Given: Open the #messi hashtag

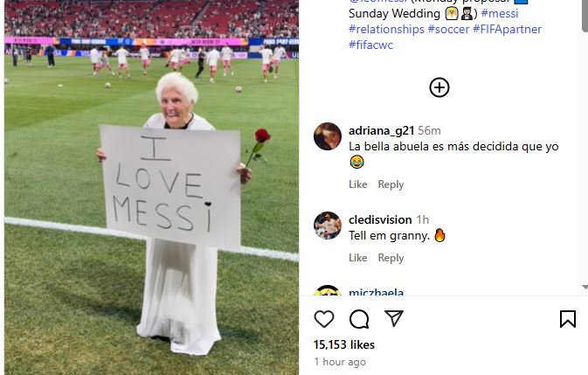Looking at the screenshot, I should 500,13.
